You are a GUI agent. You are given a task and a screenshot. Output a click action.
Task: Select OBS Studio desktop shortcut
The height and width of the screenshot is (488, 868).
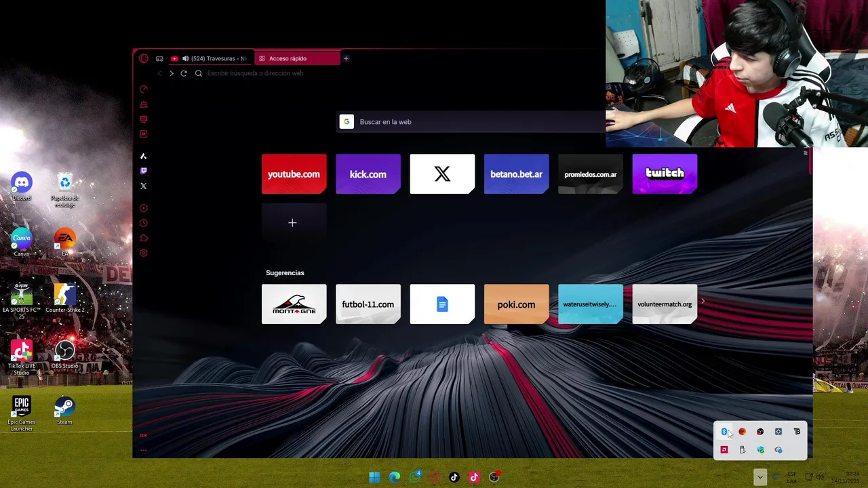(x=64, y=354)
